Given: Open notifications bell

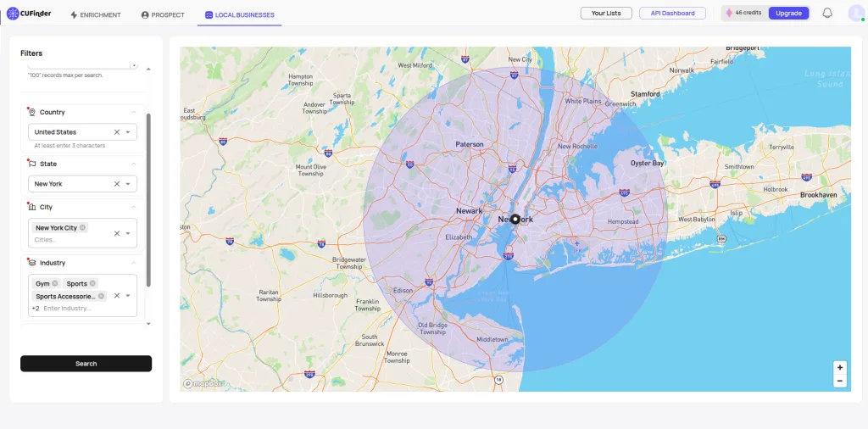Looking at the screenshot, I should click(x=827, y=14).
